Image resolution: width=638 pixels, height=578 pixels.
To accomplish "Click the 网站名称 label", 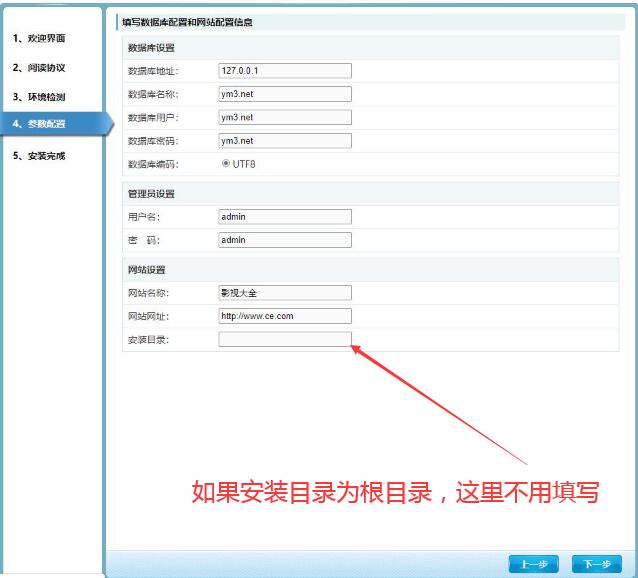I will [x=148, y=293].
